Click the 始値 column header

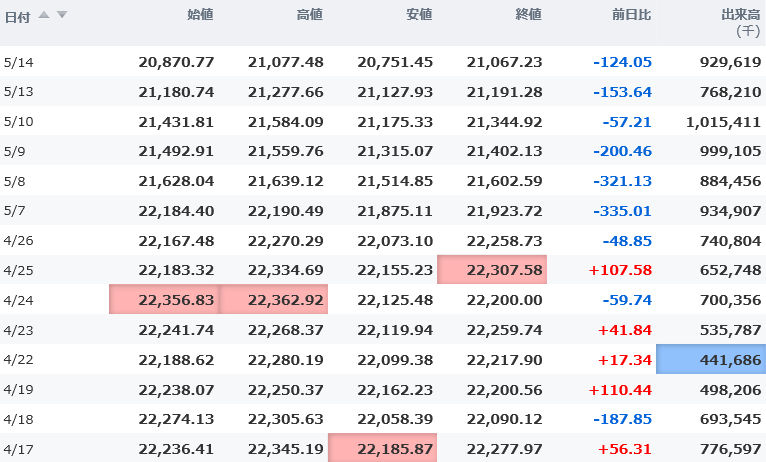click(200, 15)
